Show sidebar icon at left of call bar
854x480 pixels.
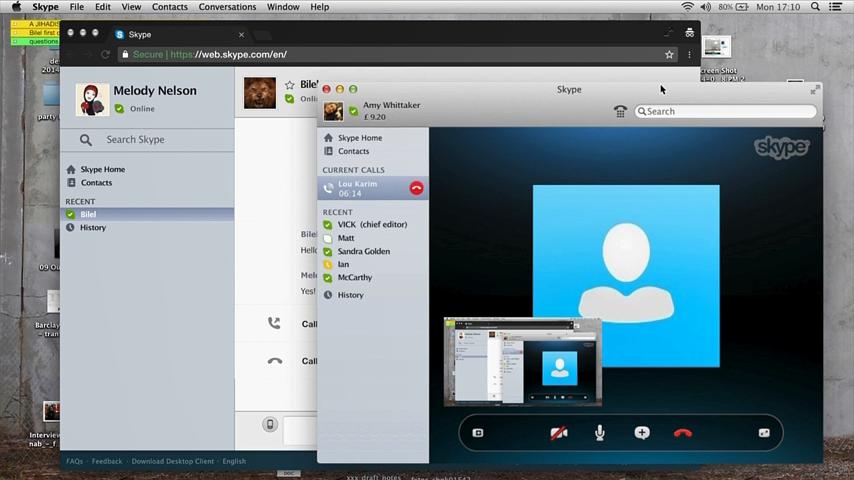(x=478, y=433)
